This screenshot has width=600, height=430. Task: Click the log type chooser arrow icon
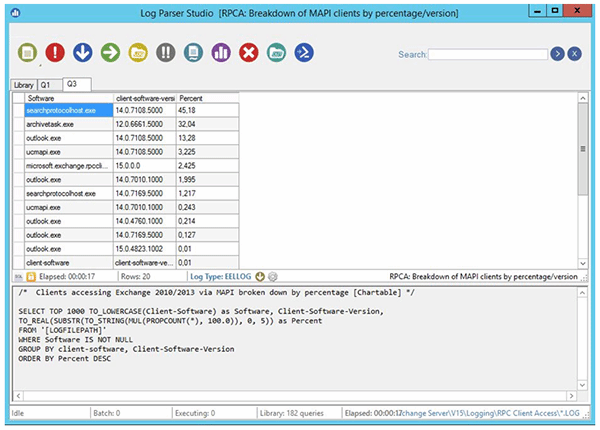(x=259, y=276)
